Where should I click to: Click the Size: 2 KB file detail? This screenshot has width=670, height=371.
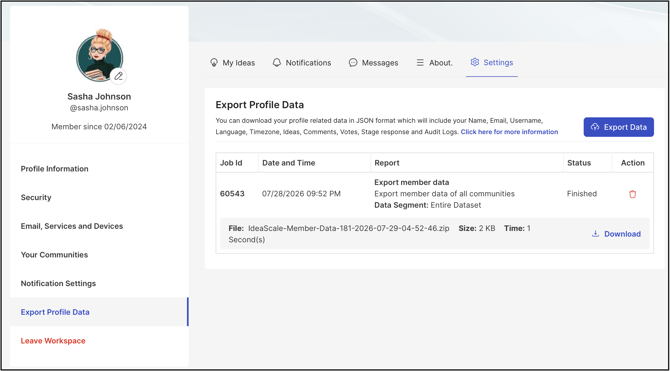[477, 228]
